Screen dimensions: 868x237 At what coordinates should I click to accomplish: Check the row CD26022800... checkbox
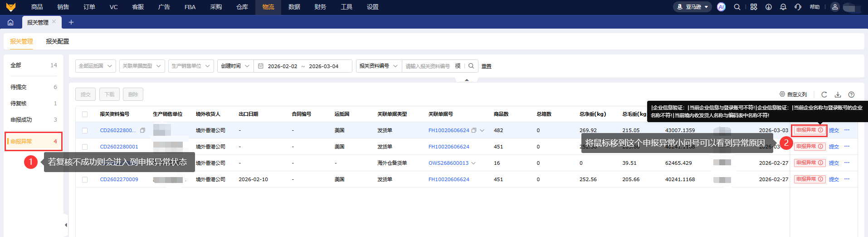pos(85,130)
